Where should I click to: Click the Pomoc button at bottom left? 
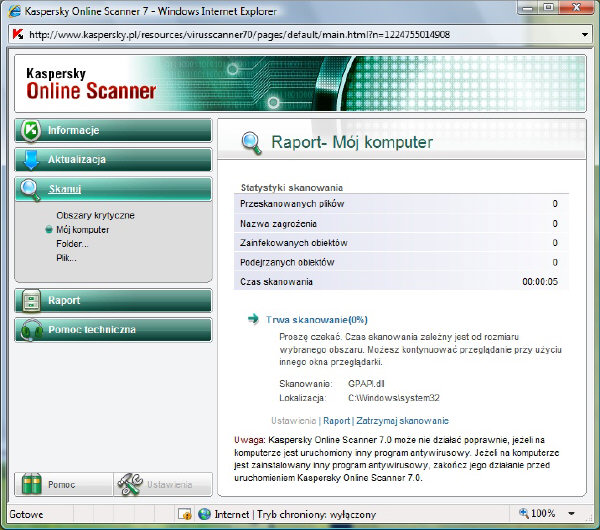point(64,484)
